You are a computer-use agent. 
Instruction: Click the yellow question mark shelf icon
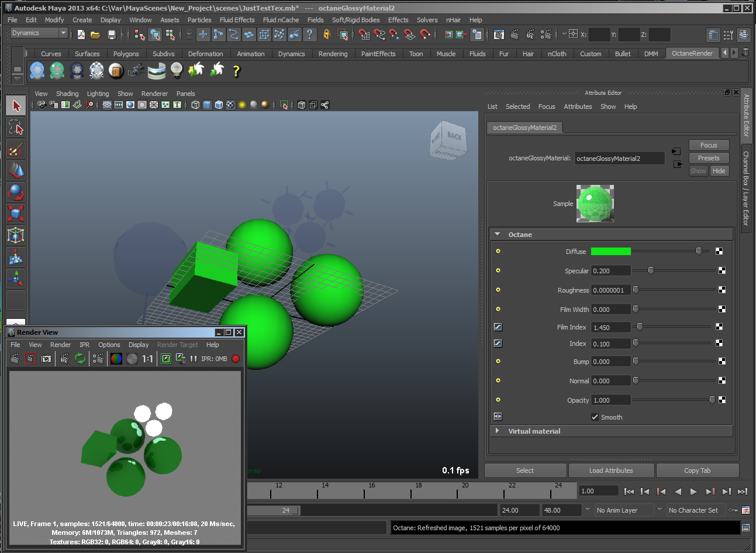tap(236, 71)
